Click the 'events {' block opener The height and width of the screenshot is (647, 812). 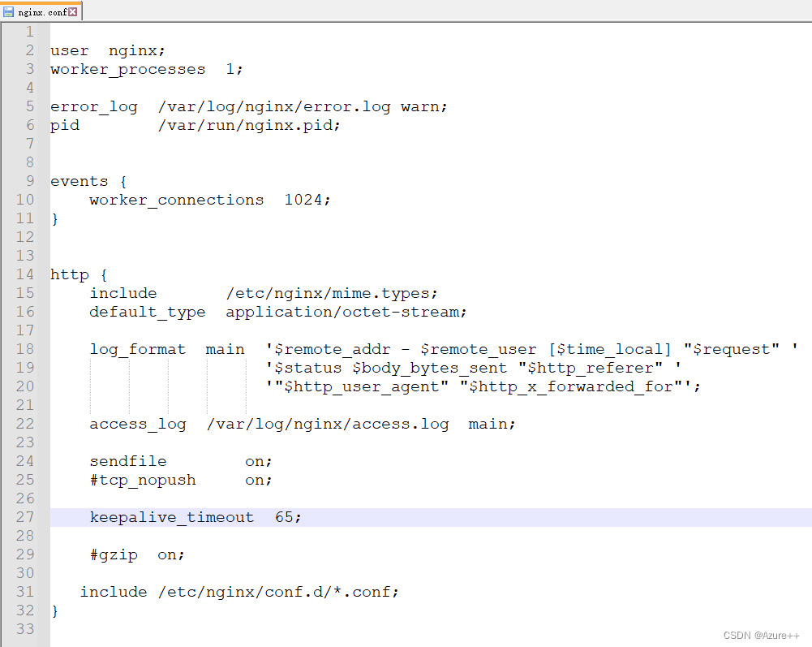(88, 182)
